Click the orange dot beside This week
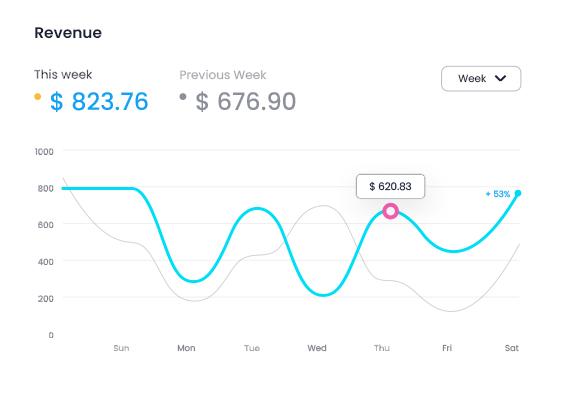The image size is (565, 394). click(37, 96)
